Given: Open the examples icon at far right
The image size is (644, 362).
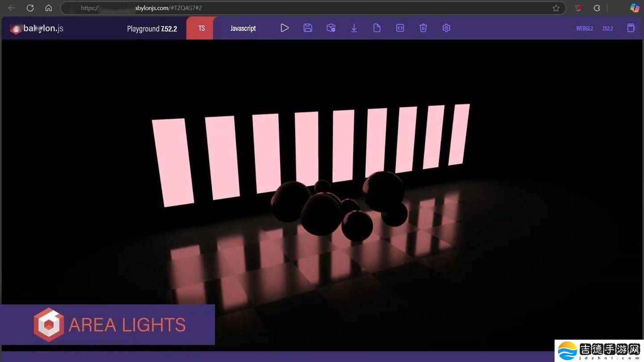Looking at the screenshot, I should [x=631, y=28].
